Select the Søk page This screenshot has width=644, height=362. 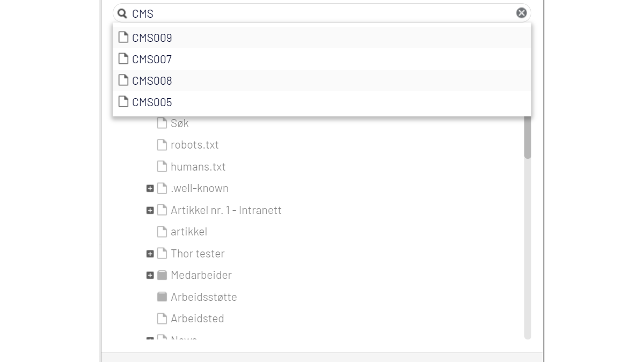179,123
